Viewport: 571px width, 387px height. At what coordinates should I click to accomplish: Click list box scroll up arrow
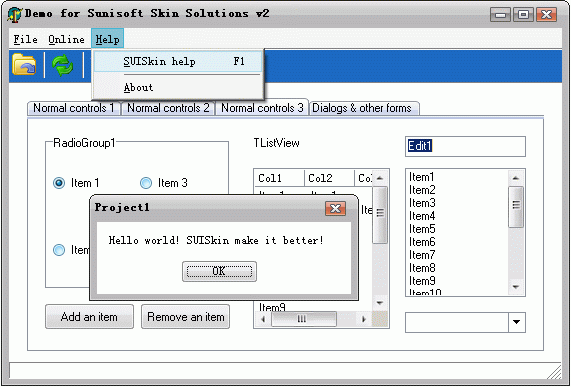pyautogui.click(x=516, y=178)
